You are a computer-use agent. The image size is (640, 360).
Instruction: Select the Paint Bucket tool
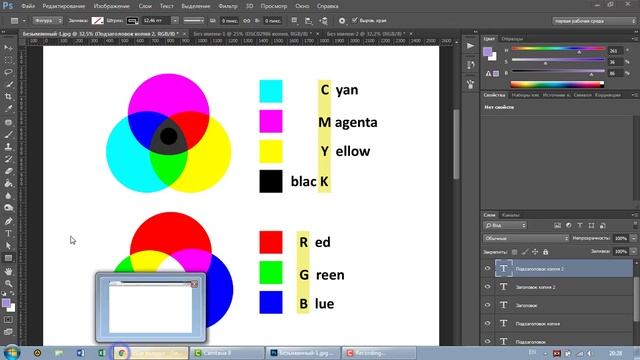[x=8, y=184]
